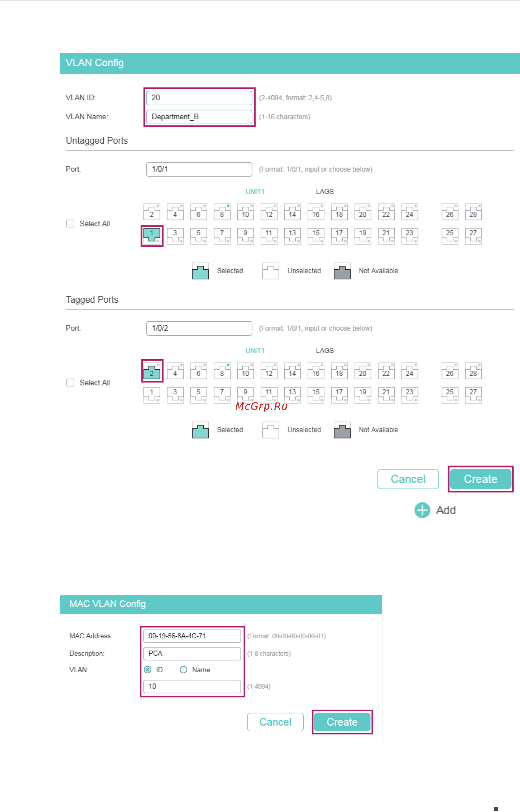Click the MAC Address input field
520x812 pixels.
[192, 636]
